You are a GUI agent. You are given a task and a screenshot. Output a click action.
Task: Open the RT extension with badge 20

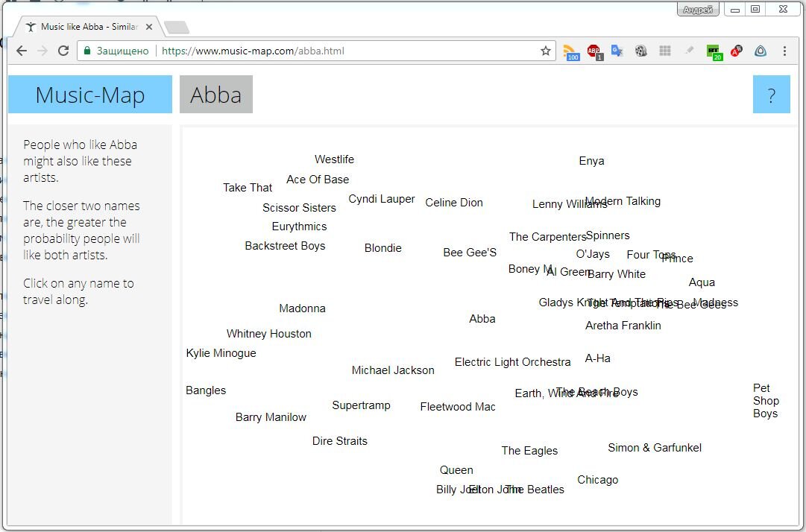tap(714, 52)
